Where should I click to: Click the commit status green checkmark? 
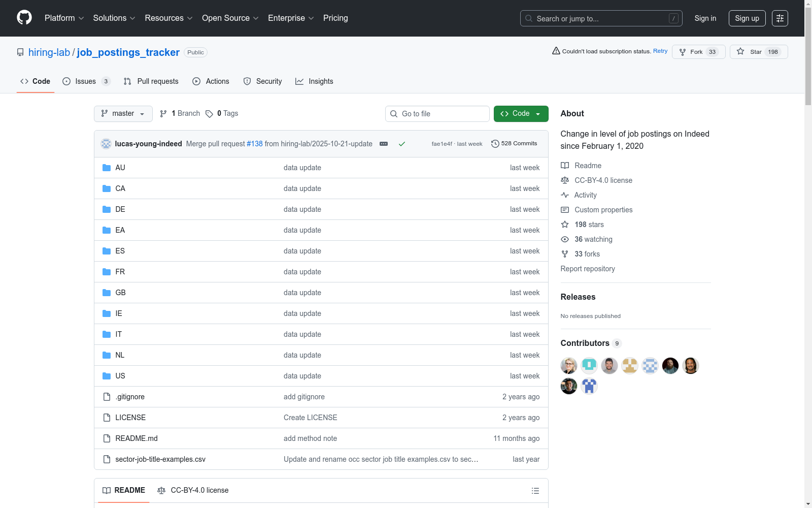click(402, 144)
